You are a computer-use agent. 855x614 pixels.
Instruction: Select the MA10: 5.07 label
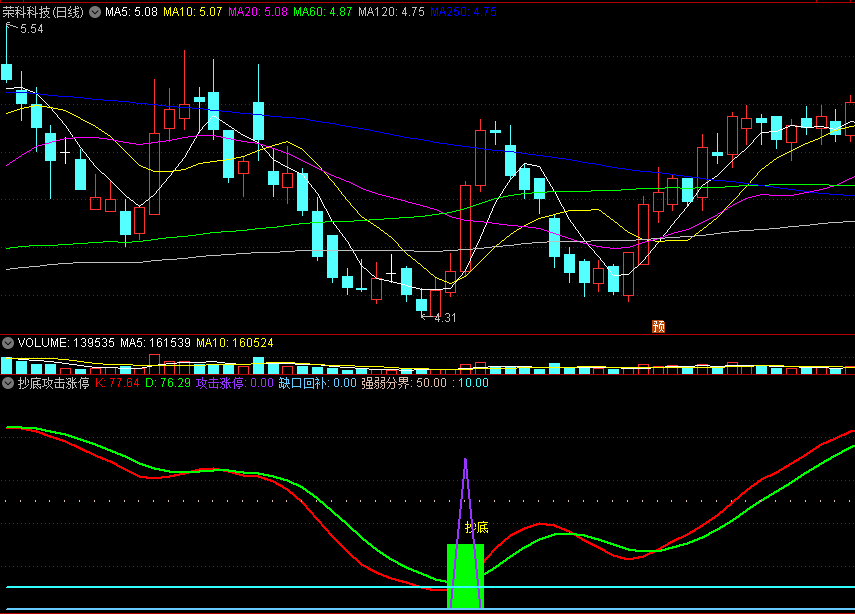(x=192, y=12)
